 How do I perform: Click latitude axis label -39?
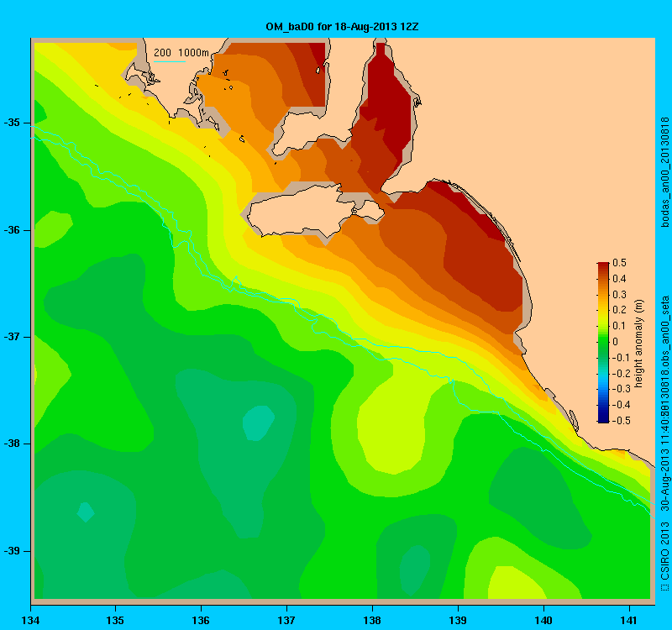[x=12, y=551]
